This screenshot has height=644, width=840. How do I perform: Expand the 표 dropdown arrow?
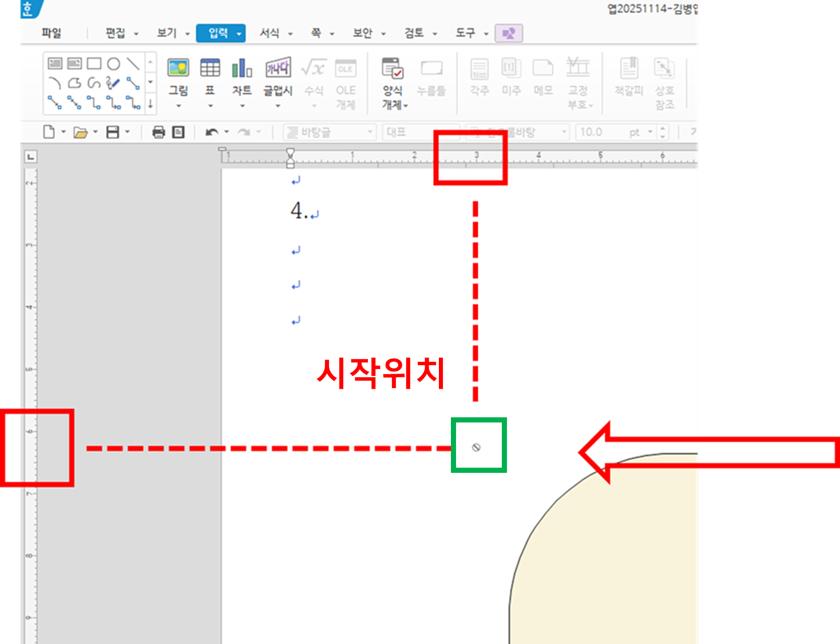pos(210,106)
